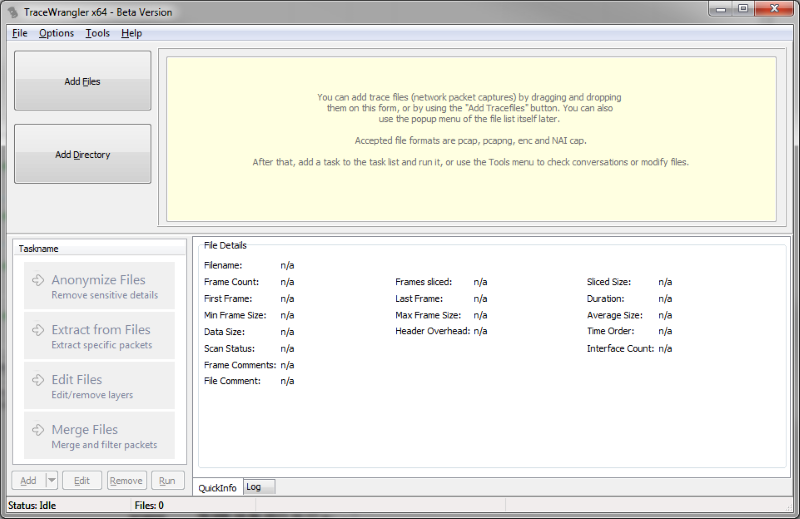
Task: Click the TraceWrangler app icon in title bar
Action: (12, 12)
